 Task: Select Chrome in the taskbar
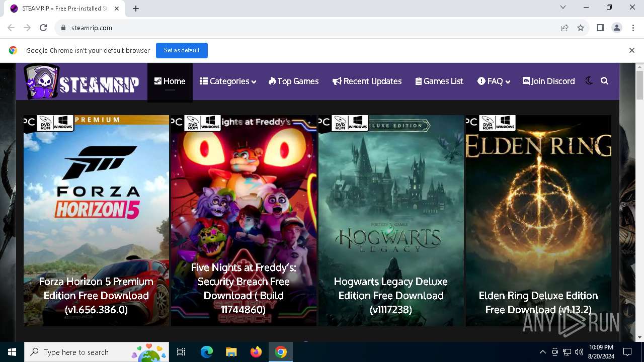tap(281, 352)
